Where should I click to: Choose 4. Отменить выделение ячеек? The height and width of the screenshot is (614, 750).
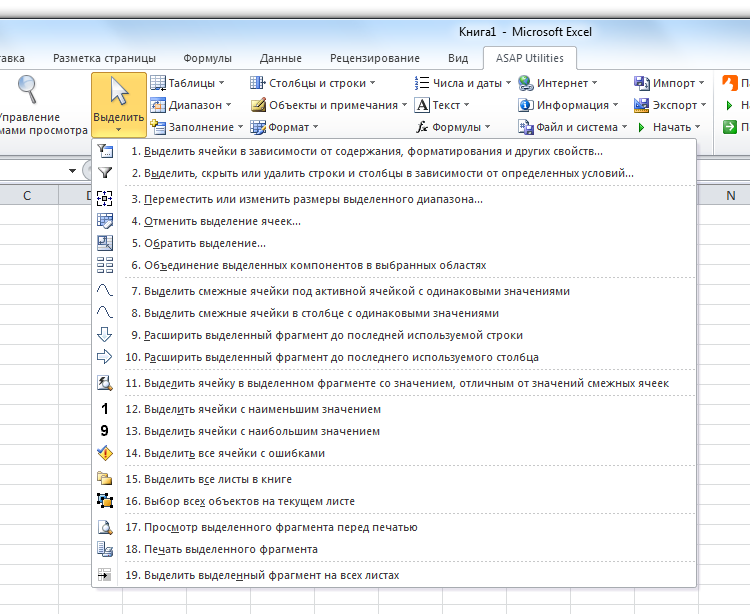(394, 221)
